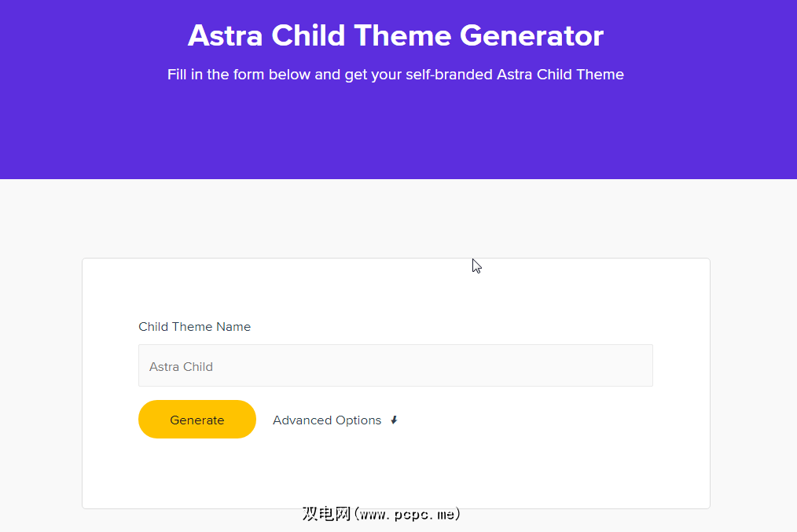Click the far right end of the name field
This screenshot has height=532, width=797.
(x=641, y=366)
